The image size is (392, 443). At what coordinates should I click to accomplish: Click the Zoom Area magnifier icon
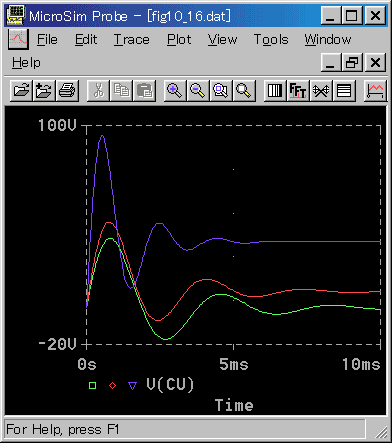pos(221,90)
